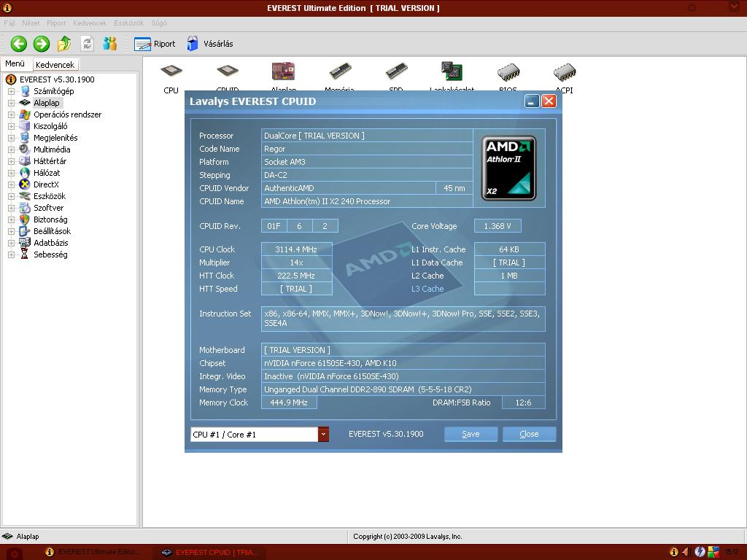Click the EVEREST info tray icon
747x560 pixels.
pyautogui.click(x=673, y=552)
